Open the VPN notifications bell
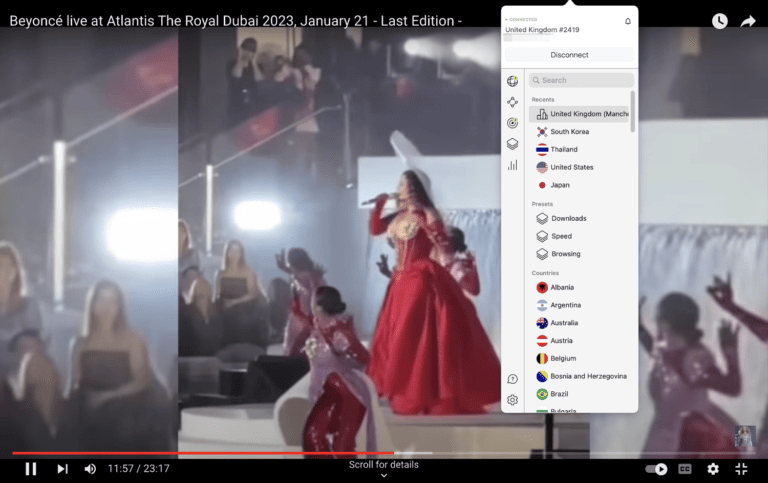Screen dimensions: 768x483 point(628,21)
